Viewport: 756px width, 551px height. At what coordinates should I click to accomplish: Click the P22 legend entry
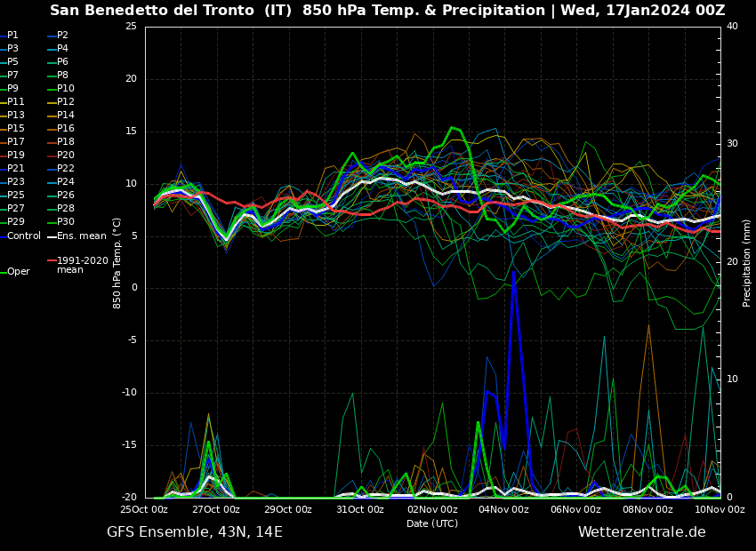(66, 169)
